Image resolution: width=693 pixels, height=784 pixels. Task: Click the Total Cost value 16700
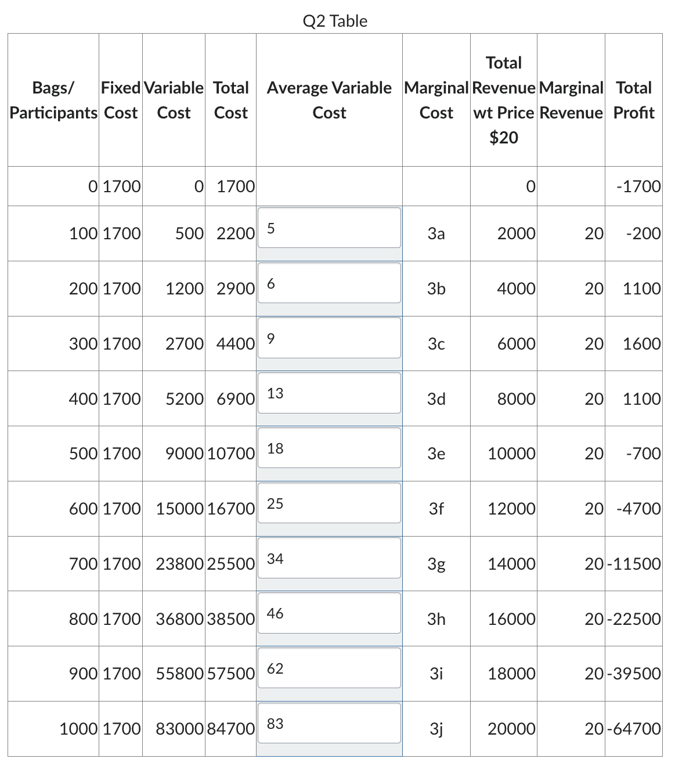(x=231, y=509)
